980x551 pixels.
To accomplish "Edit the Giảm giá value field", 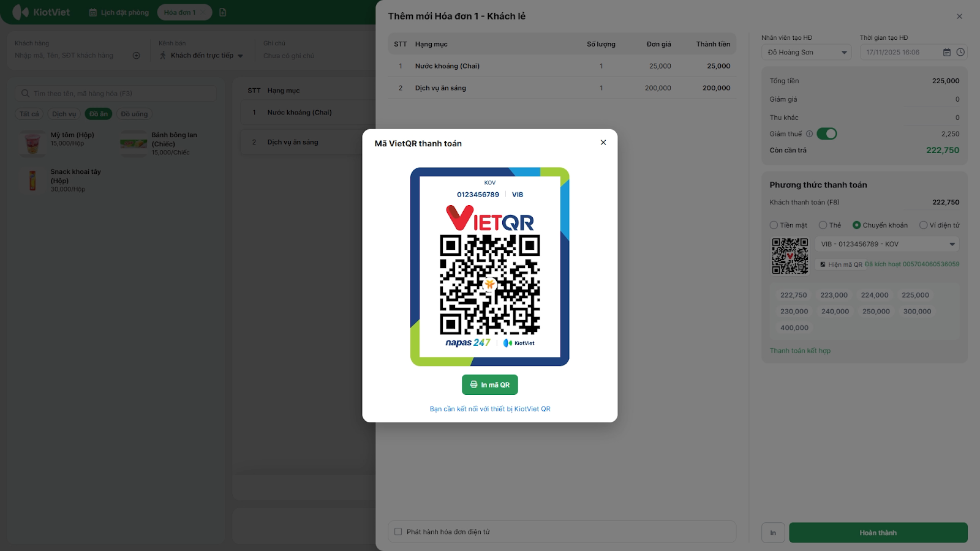I will click(933, 99).
